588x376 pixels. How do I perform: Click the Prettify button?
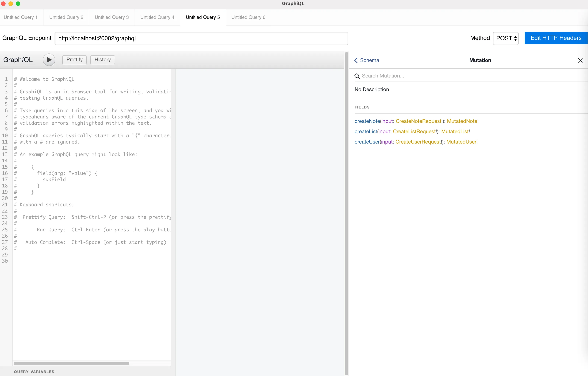point(74,60)
